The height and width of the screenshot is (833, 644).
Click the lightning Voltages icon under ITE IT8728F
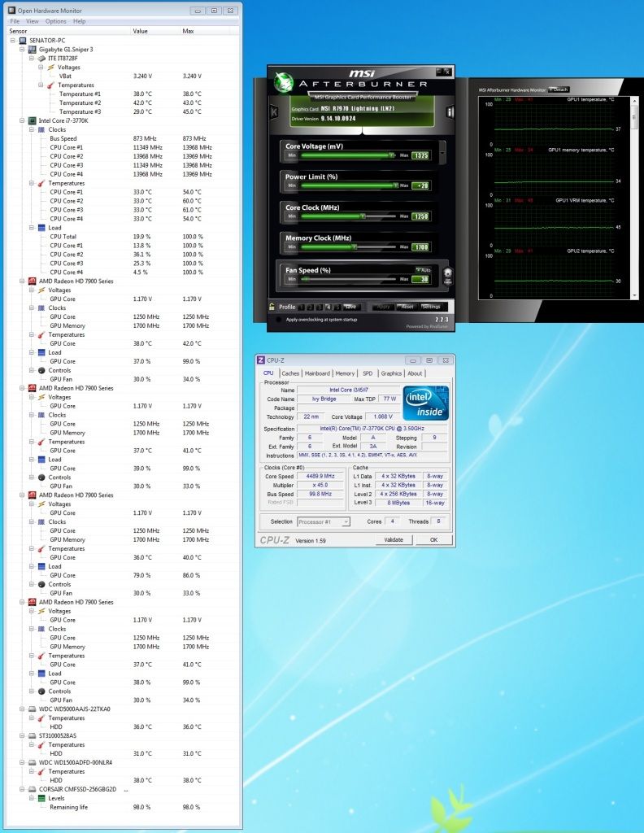click(51, 68)
